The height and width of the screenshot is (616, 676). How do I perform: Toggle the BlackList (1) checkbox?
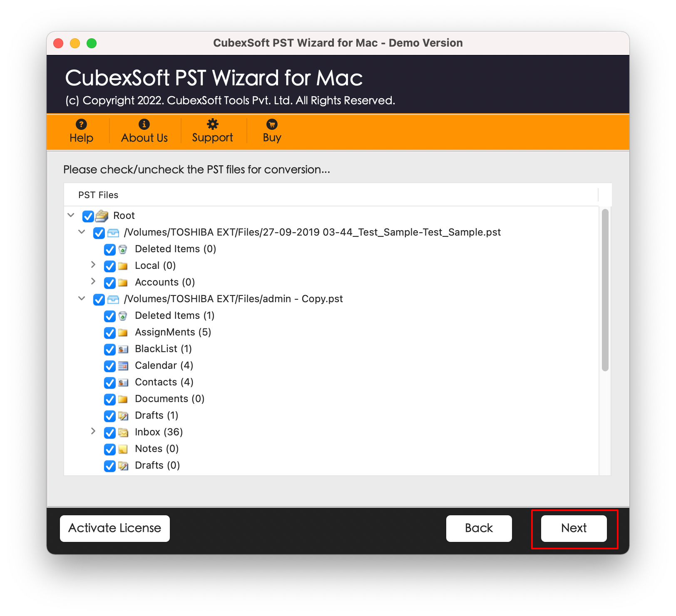pyautogui.click(x=109, y=350)
